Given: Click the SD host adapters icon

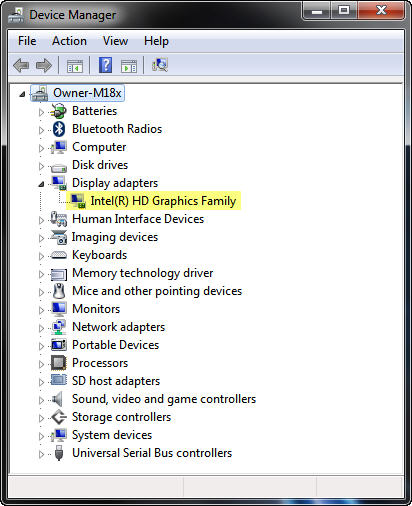Looking at the screenshot, I should point(59,380).
